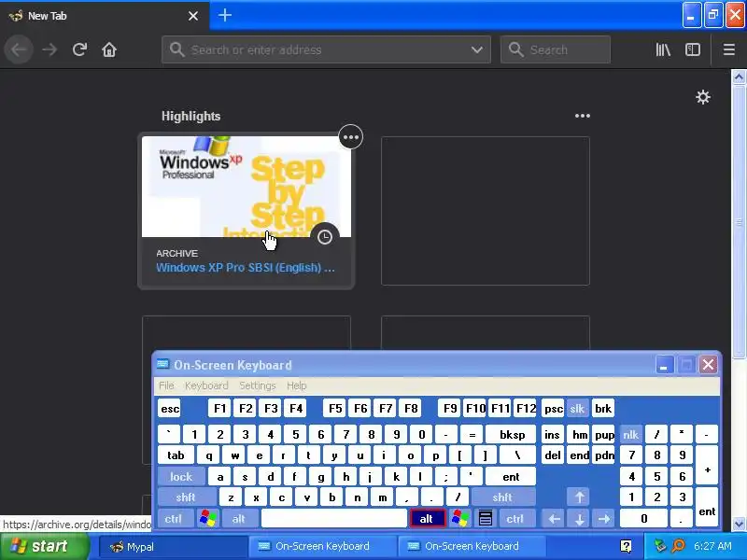Click the help question mark tray icon

(x=626, y=546)
